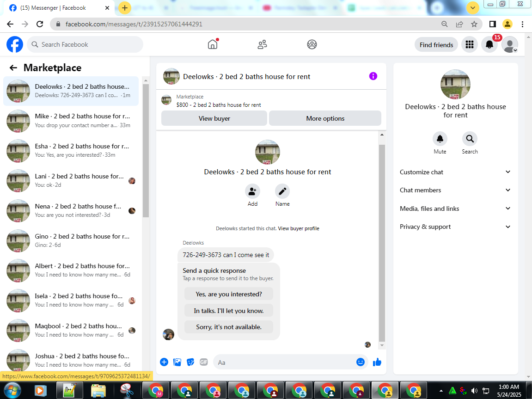This screenshot has width=532, height=399.
Task: Open Lani's house for rent conversation
Action: click(x=71, y=180)
